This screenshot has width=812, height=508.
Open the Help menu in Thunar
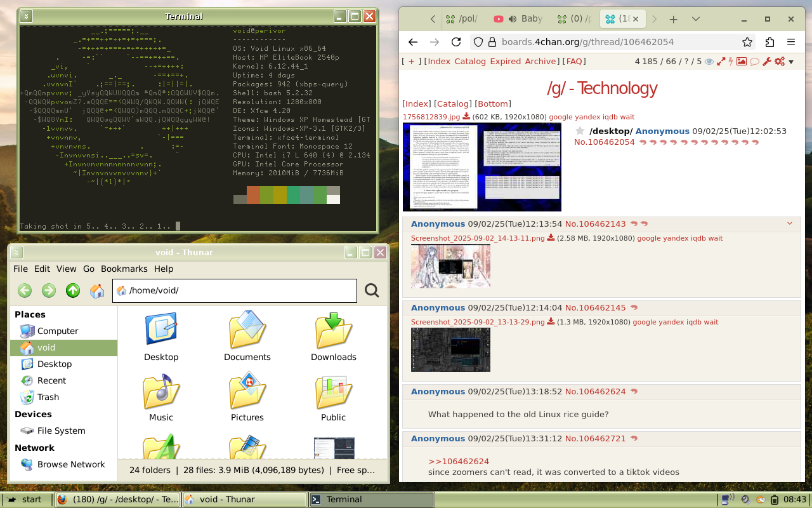point(164,269)
